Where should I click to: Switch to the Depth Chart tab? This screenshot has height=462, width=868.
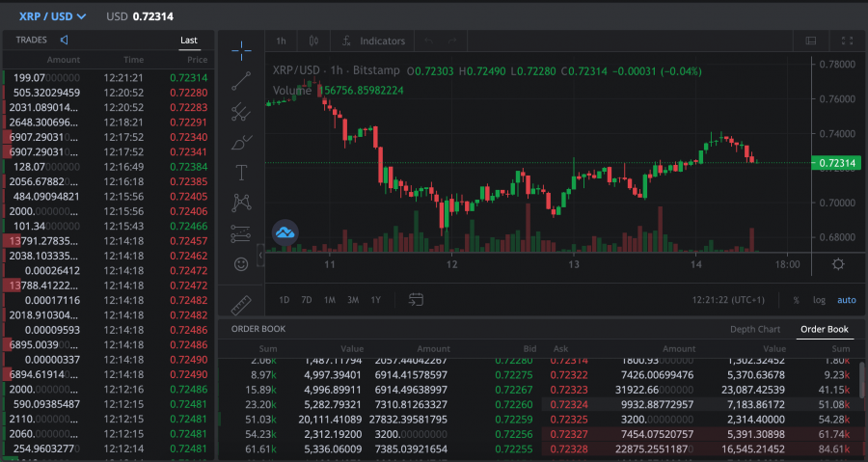[x=755, y=329]
